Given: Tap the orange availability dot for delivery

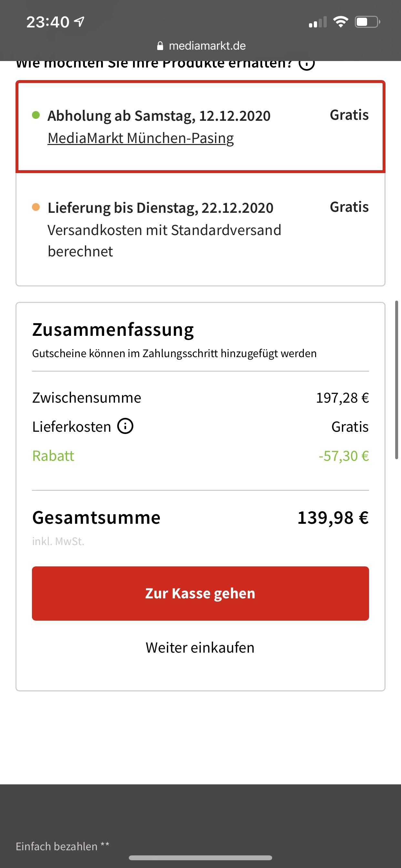Looking at the screenshot, I should [36, 207].
